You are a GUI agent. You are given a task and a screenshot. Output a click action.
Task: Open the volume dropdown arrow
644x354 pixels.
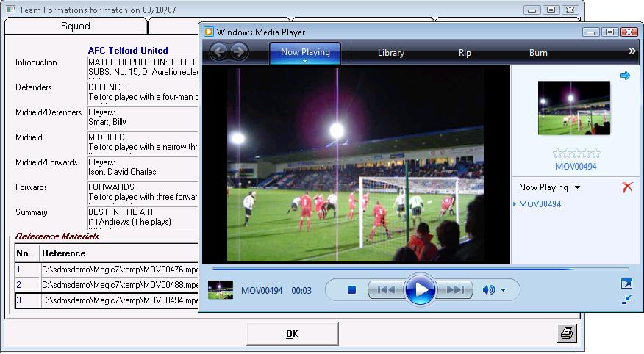503,290
